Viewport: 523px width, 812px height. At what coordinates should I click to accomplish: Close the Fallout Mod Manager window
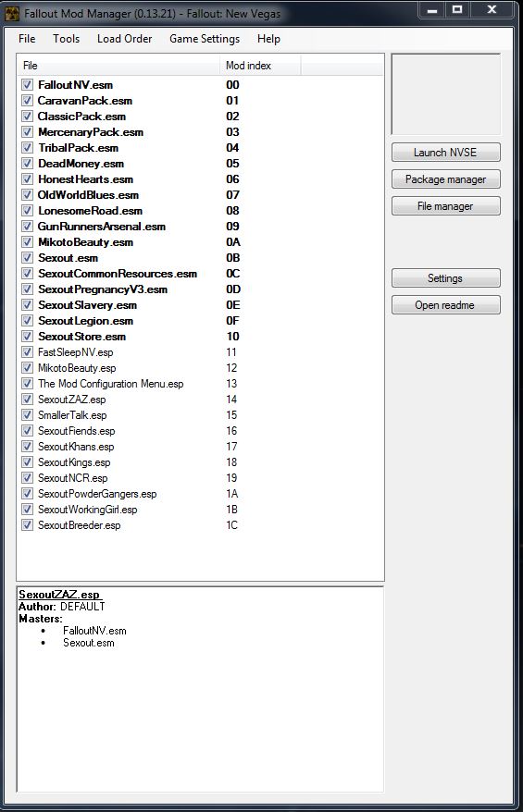[x=492, y=9]
